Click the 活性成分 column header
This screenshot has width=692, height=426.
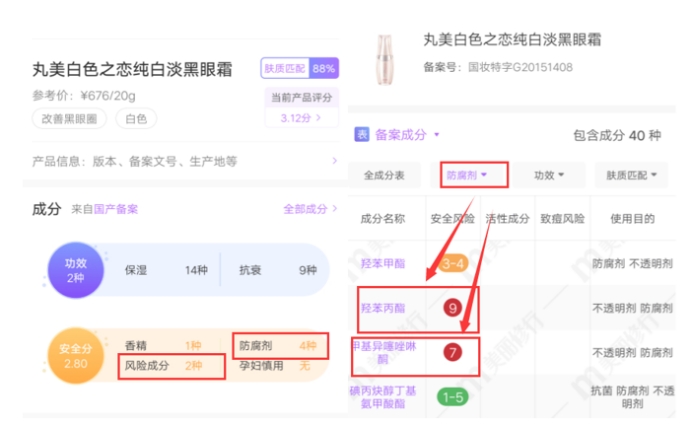[508, 219]
